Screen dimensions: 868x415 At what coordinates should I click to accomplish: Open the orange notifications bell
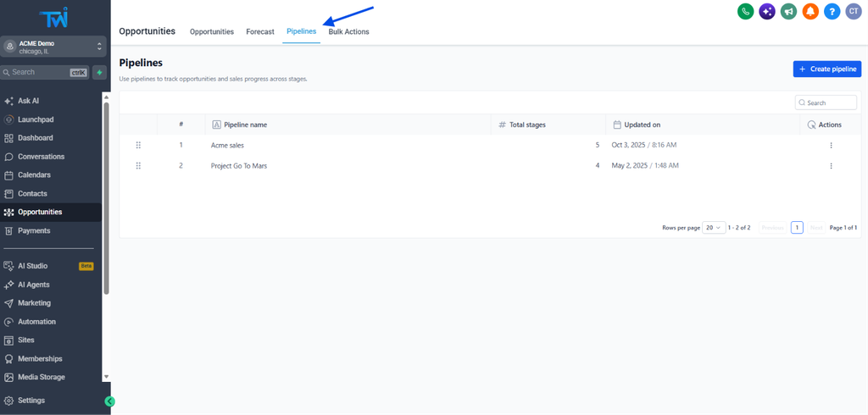(810, 11)
